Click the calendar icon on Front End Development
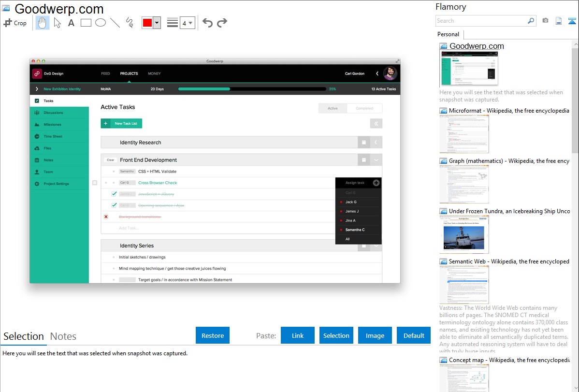Screen dimensions: 579x392 pos(364,160)
